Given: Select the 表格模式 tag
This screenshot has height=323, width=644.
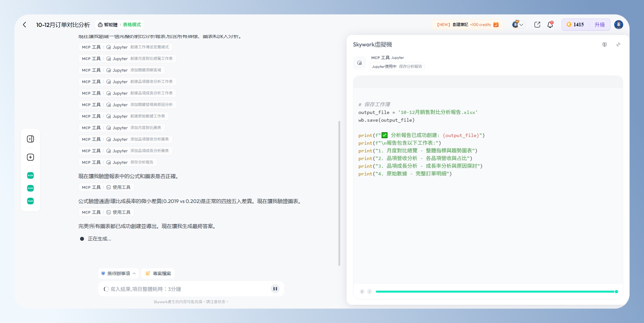Looking at the screenshot, I should (132, 25).
